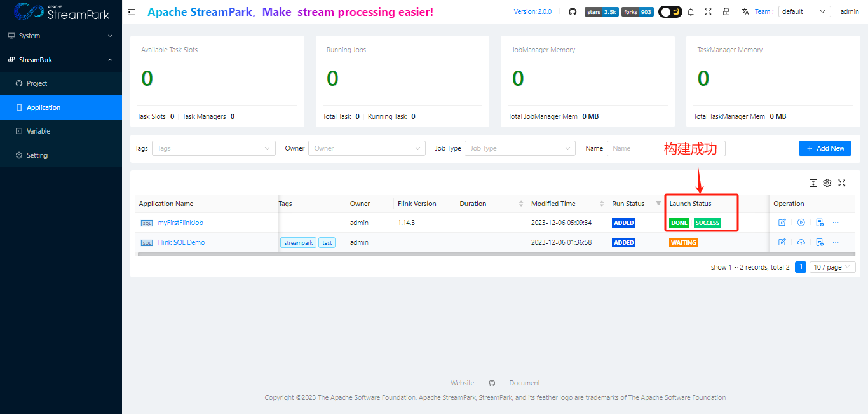Open the Tags filter dropdown
The width and height of the screenshot is (868, 414).
(x=214, y=148)
